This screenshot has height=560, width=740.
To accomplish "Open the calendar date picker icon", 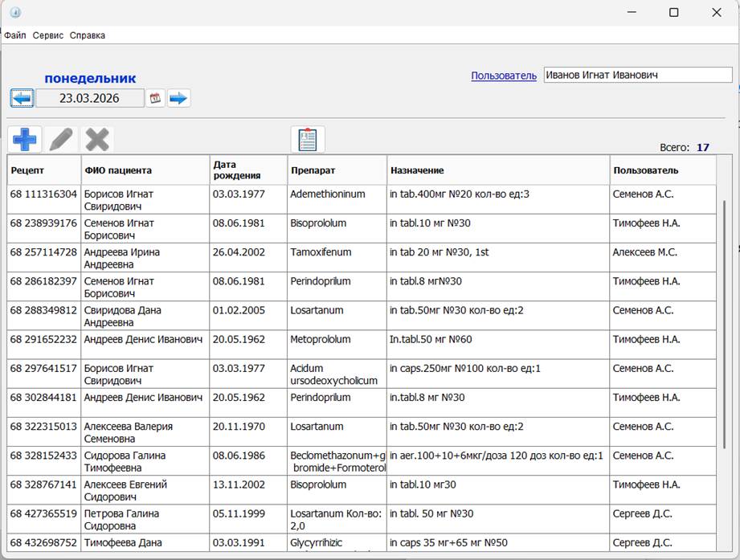I will tap(156, 98).
